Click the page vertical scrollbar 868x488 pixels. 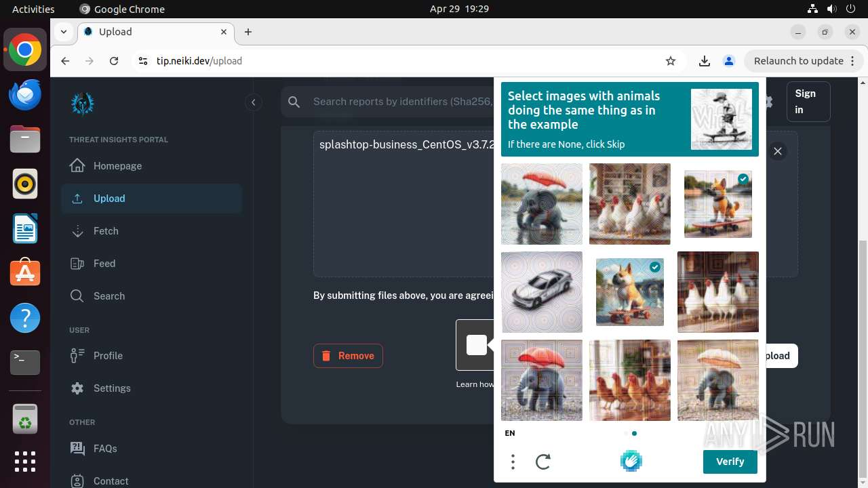point(863,359)
